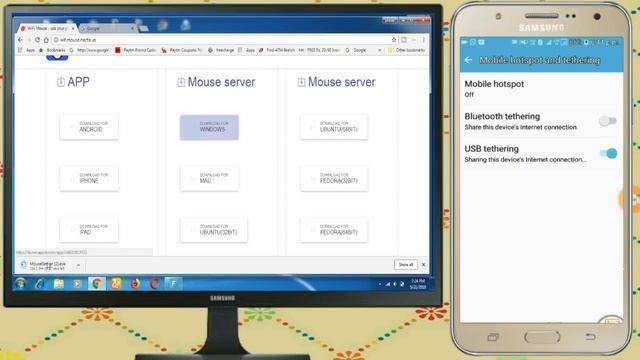Screen dimensions: 640x360
Task: Open the Paytm Promo Code bookmark
Action: coord(136,50)
